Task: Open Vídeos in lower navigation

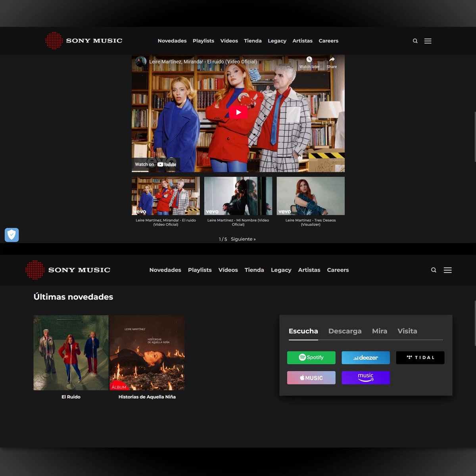Action: pyautogui.click(x=228, y=270)
